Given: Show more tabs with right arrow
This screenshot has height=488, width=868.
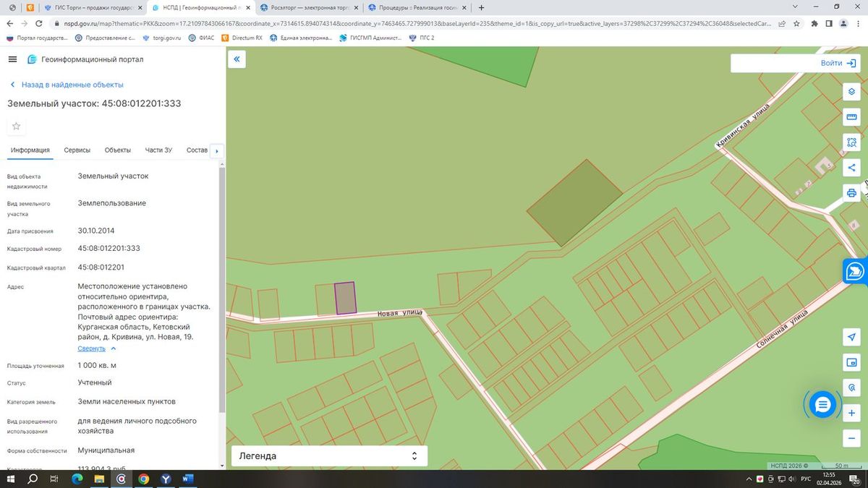Looking at the screenshot, I should pos(217,151).
